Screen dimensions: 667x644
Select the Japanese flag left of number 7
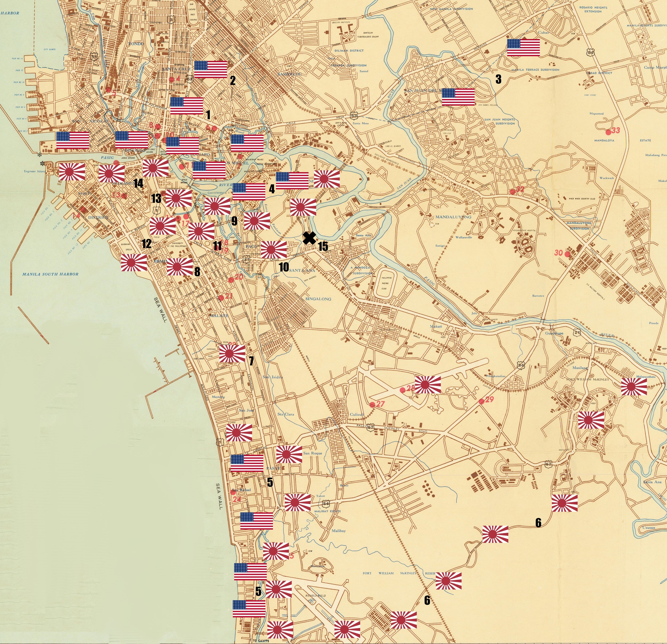(232, 354)
